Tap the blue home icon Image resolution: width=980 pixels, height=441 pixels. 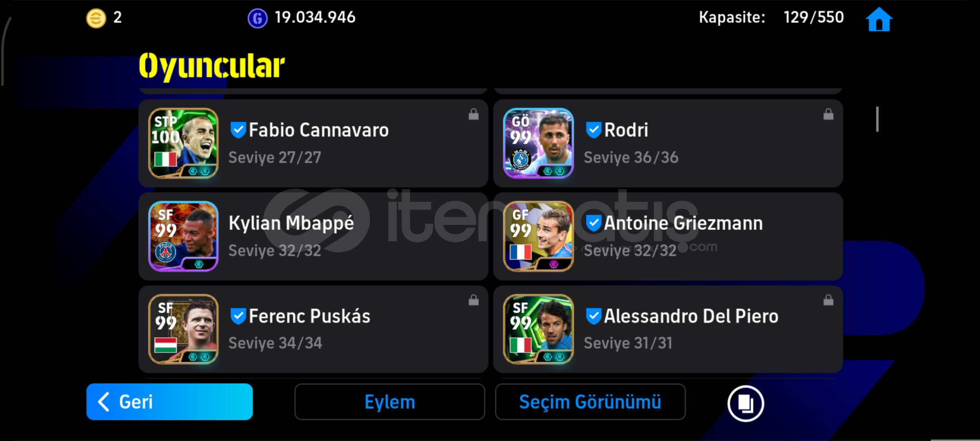point(879,19)
